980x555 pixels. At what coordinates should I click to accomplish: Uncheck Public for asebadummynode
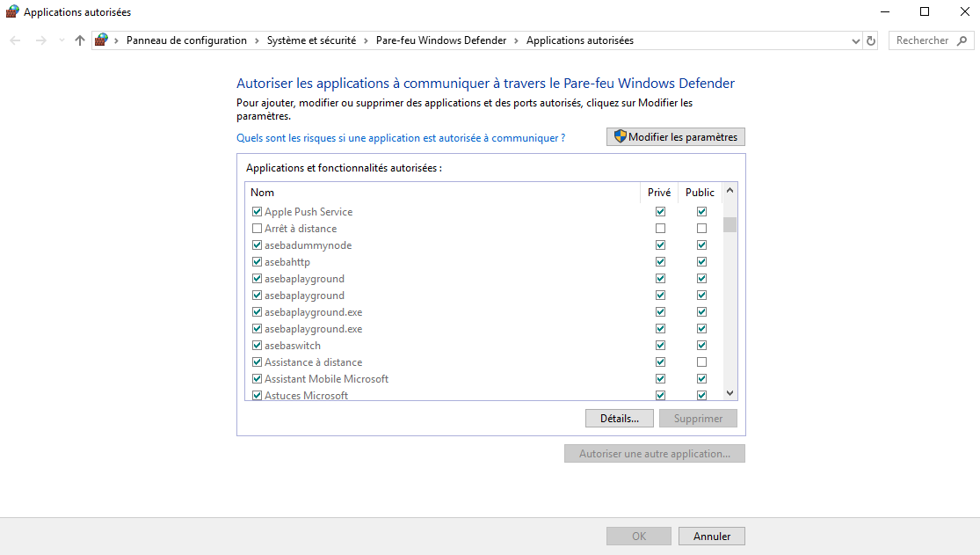(x=702, y=245)
